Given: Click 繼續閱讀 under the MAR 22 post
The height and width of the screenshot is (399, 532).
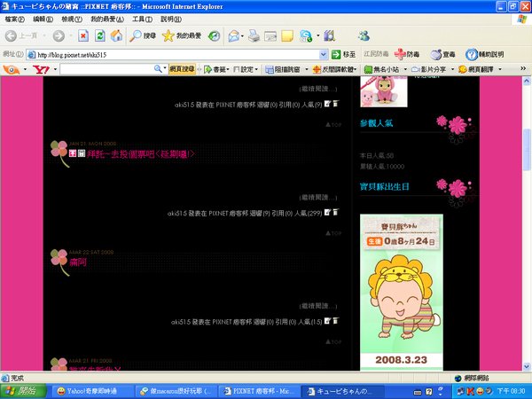Looking at the screenshot, I should (x=318, y=306).
